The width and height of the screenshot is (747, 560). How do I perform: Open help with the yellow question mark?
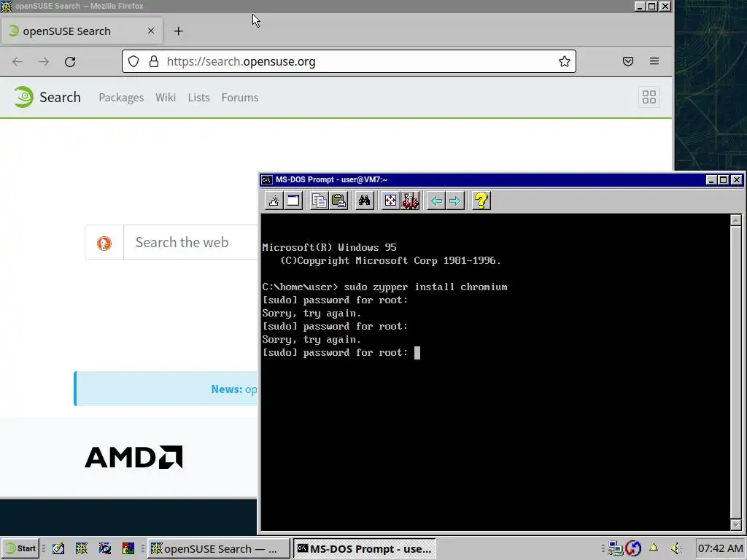[x=481, y=201]
